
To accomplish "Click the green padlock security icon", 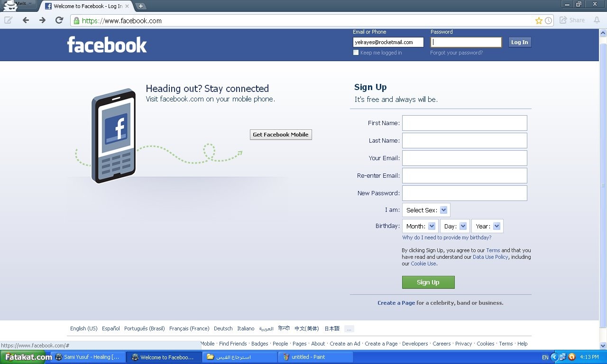I will click(x=76, y=21).
